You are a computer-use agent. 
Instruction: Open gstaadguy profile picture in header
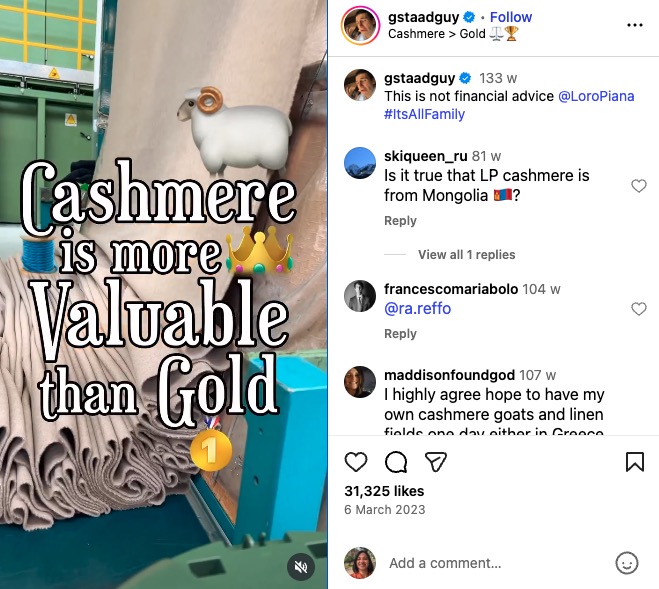click(x=360, y=25)
